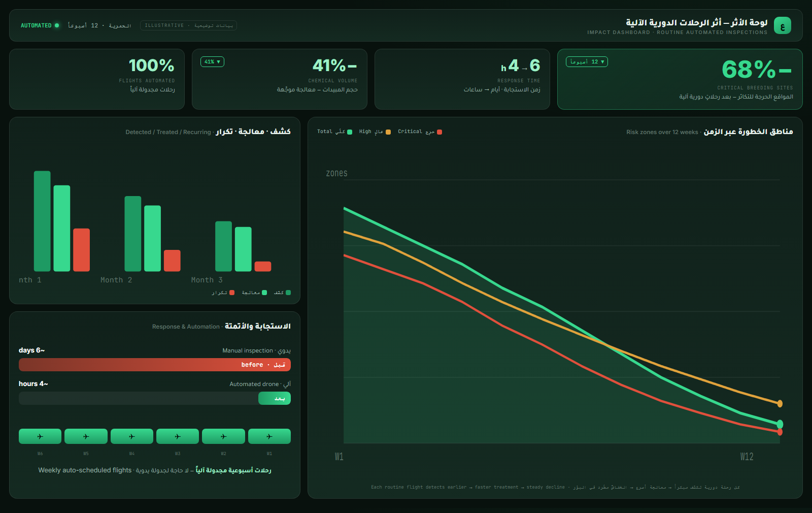The width and height of the screenshot is (812, 513).
Task: Click the red 'before' manual inspection bar
Action: 155,365
